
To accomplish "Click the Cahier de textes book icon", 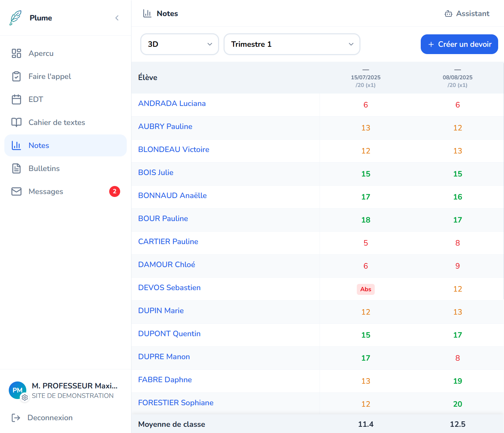I will tap(16, 122).
